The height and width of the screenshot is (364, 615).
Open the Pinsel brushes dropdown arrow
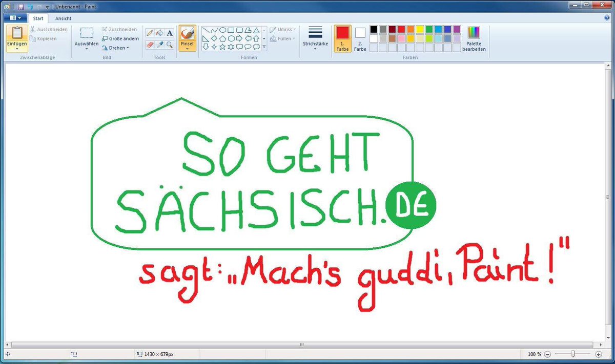tap(187, 49)
